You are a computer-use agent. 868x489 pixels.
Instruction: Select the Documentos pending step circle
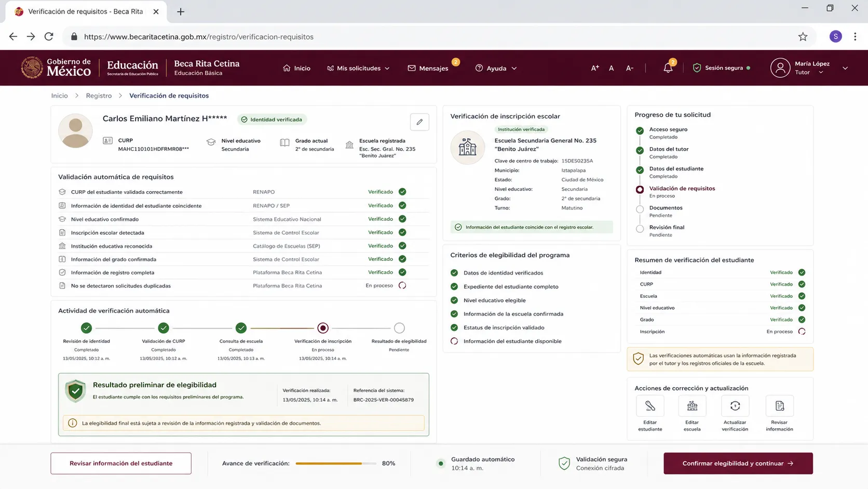click(640, 209)
